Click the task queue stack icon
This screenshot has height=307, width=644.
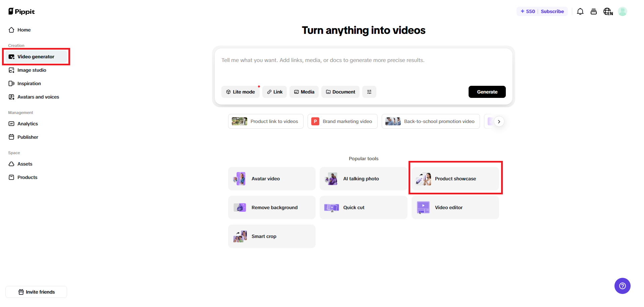(x=593, y=11)
